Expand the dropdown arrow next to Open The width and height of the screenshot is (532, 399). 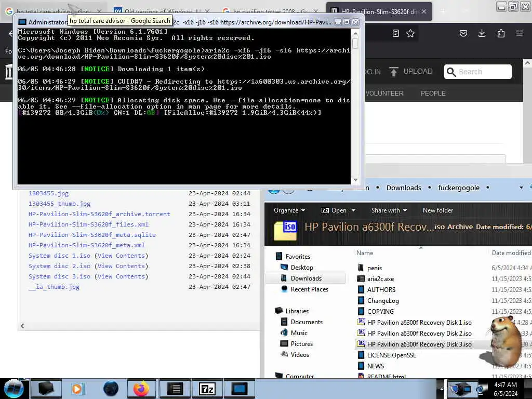(x=353, y=211)
